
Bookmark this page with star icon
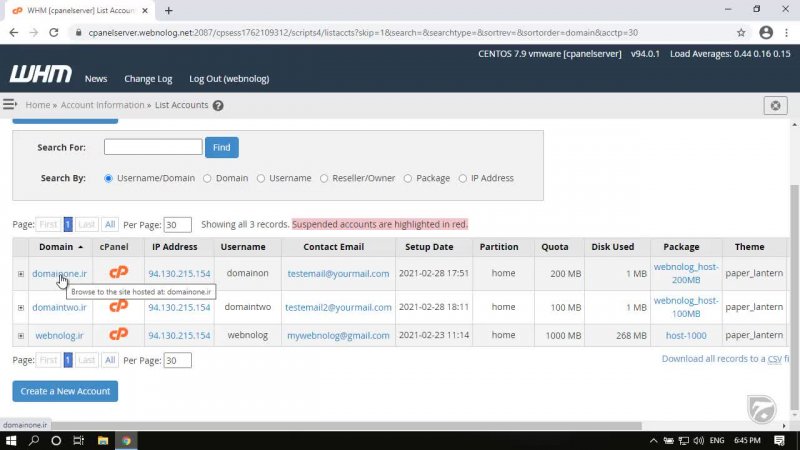[x=741, y=32]
